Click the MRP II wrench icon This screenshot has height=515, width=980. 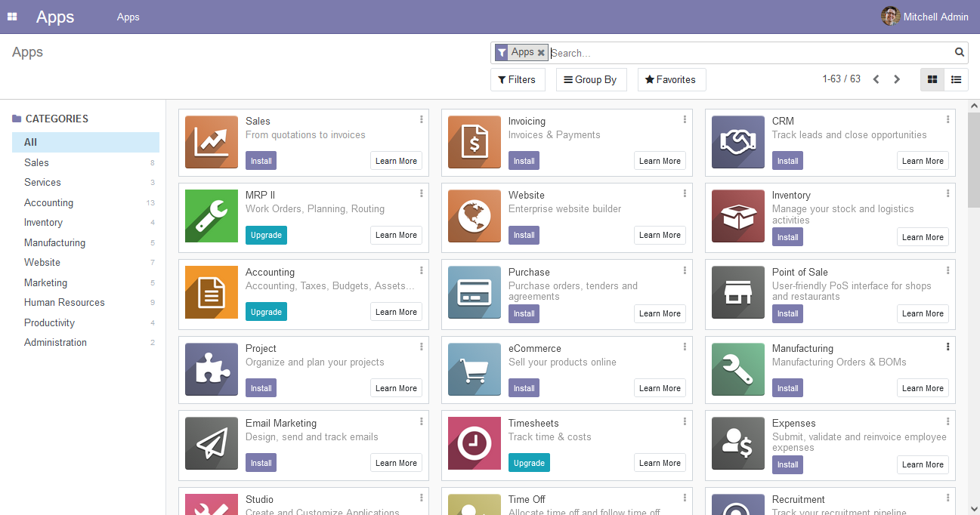pyautogui.click(x=212, y=216)
